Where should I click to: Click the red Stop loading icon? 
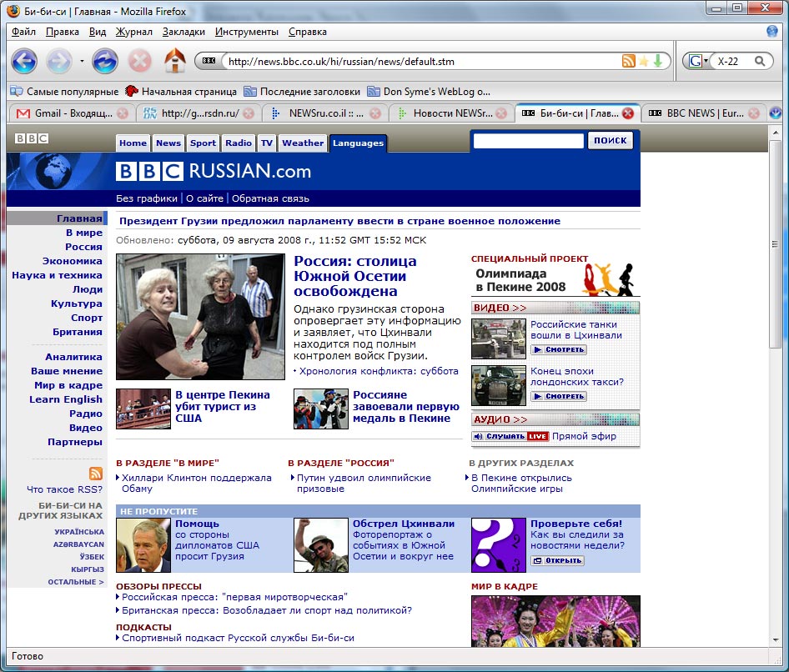139,62
